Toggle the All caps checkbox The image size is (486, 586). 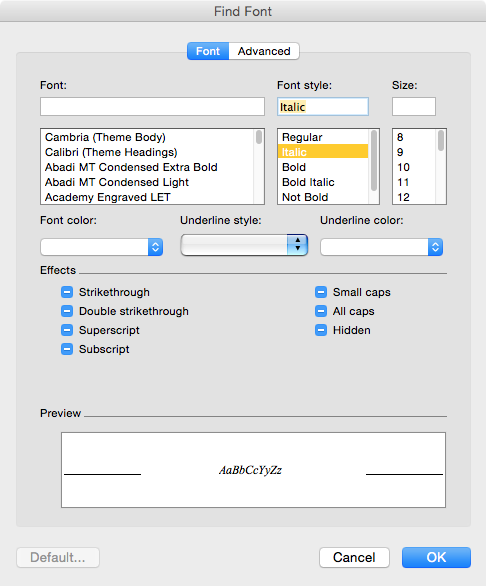[x=321, y=311]
